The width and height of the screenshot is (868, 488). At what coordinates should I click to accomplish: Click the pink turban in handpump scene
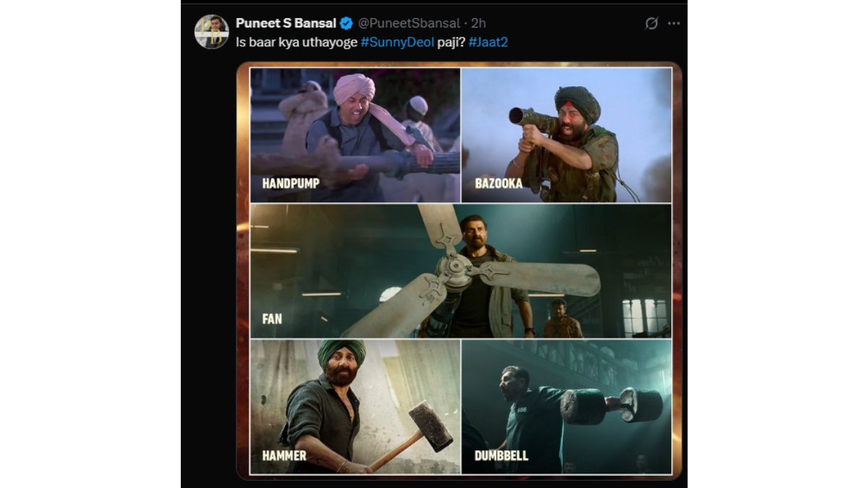354,88
